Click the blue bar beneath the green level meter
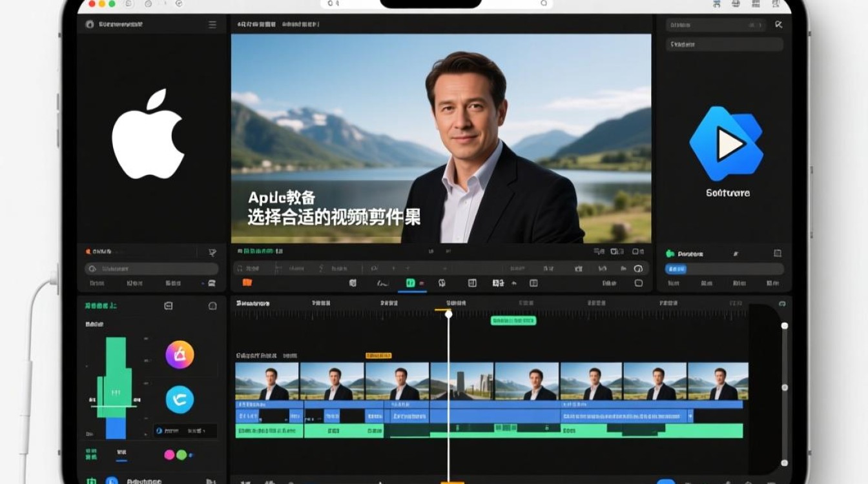The width and height of the screenshot is (868, 484). point(116,428)
